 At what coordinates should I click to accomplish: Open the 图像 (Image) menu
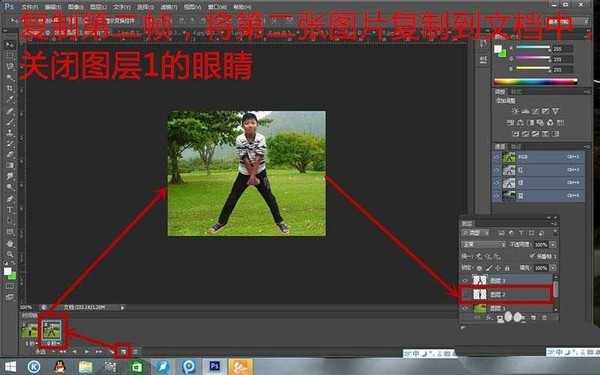pyautogui.click(x=75, y=7)
